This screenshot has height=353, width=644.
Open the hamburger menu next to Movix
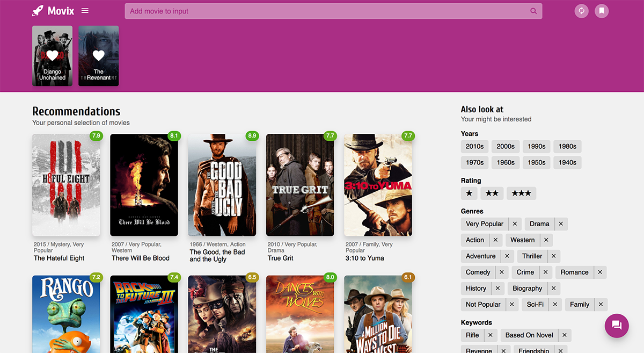(85, 11)
